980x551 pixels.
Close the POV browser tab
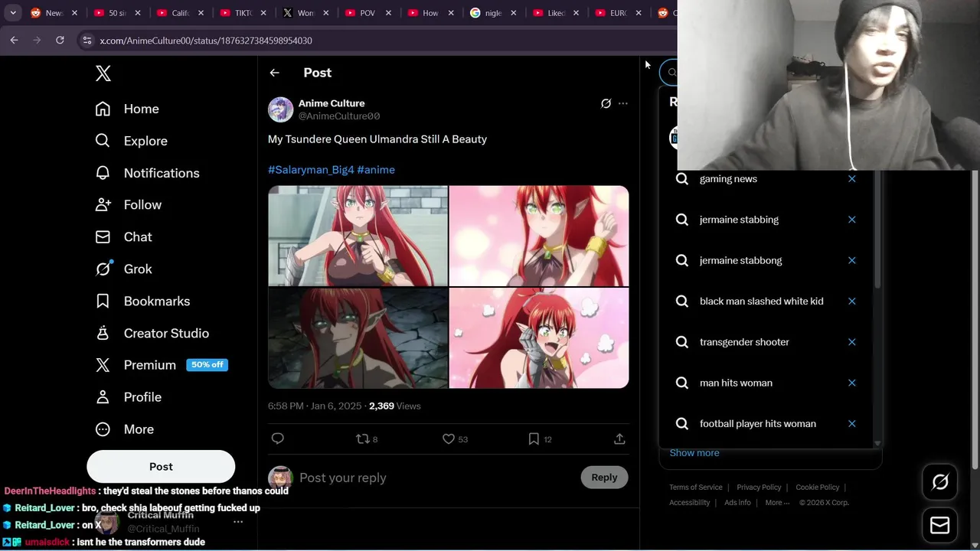coord(388,13)
